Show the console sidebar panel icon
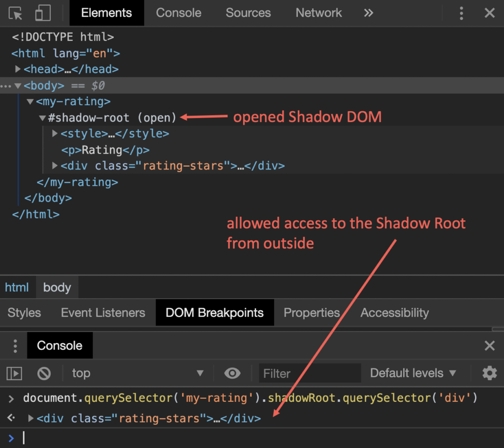The width and height of the screenshot is (504, 448). pos(14,373)
